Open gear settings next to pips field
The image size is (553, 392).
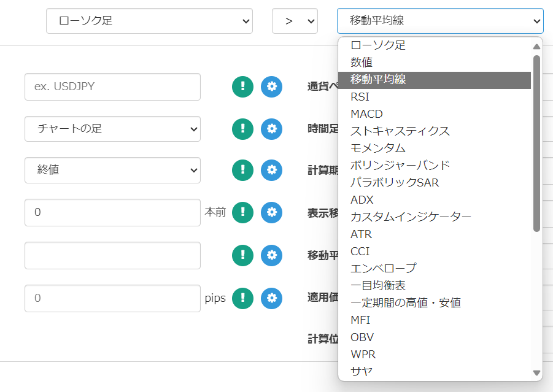pos(271,298)
